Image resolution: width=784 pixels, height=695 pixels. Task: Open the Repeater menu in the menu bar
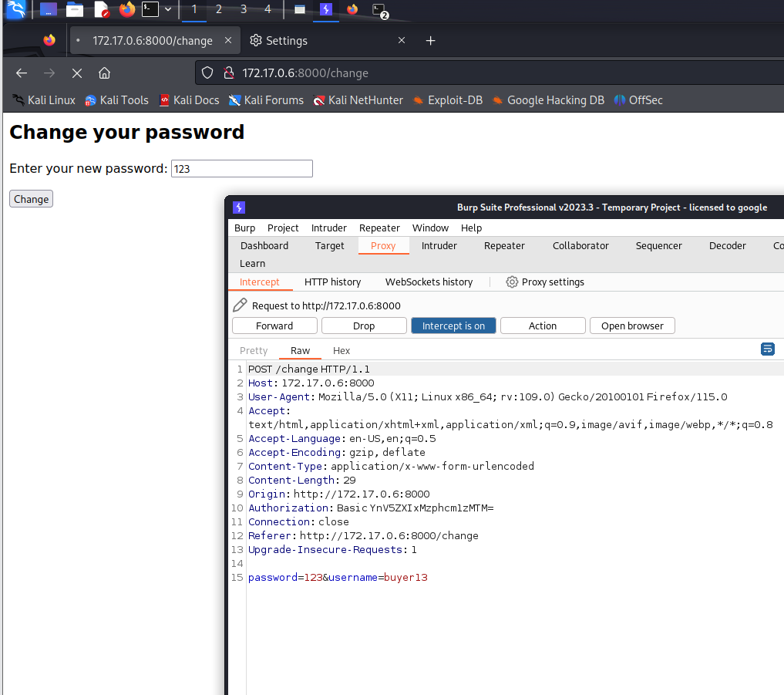coord(379,228)
